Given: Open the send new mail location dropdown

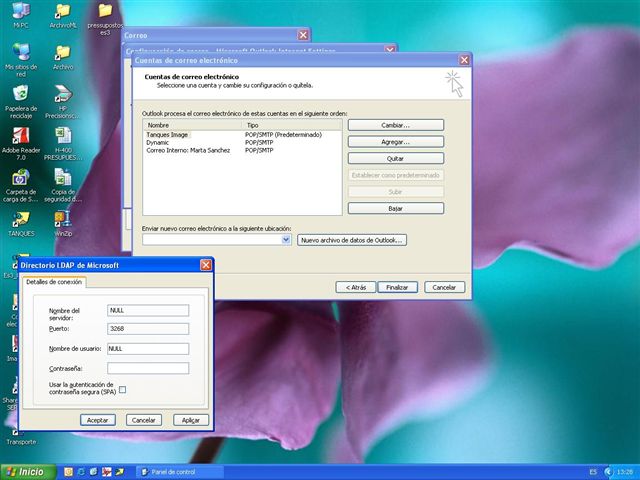Looking at the screenshot, I should [286, 240].
